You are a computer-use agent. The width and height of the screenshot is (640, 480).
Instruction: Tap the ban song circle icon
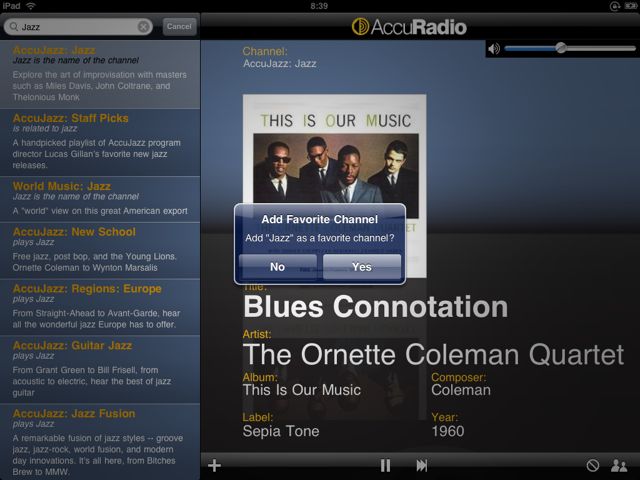tap(593, 465)
